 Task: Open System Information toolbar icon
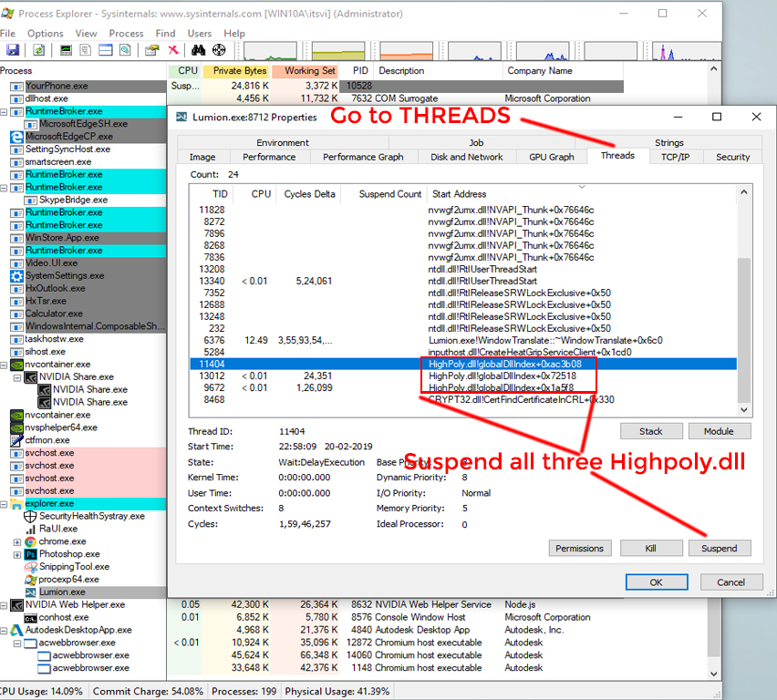click(x=66, y=50)
